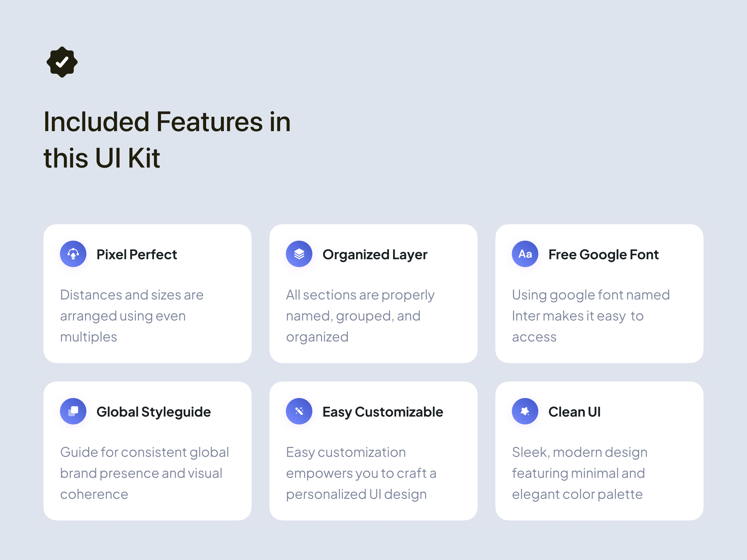Select the Global Styleguide card title
Viewport: 747px width, 560px height.
click(x=154, y=412)
